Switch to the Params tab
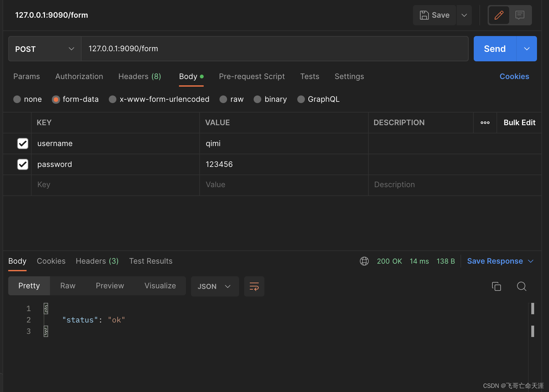This screenshot has height=392, width=549. [27, 77]
